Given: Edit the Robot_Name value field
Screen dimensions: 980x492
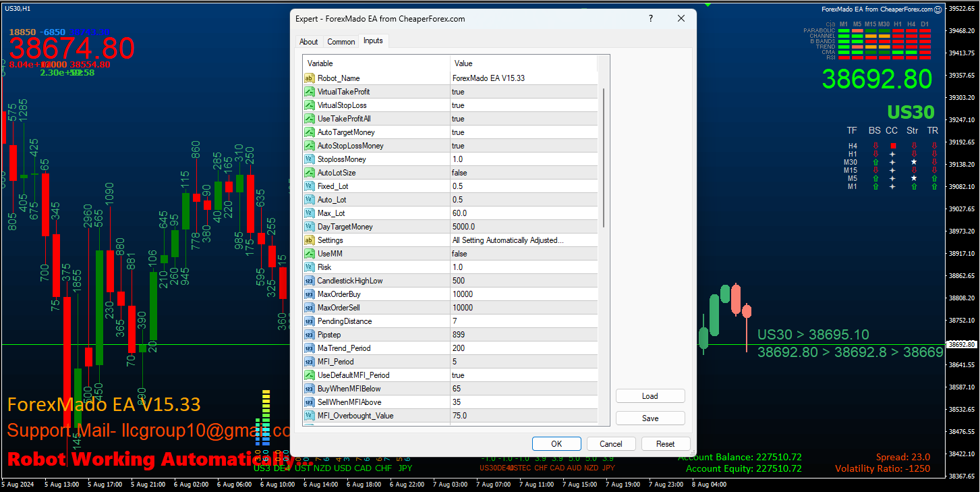Looking at the screenshot, I should point(524,78).
